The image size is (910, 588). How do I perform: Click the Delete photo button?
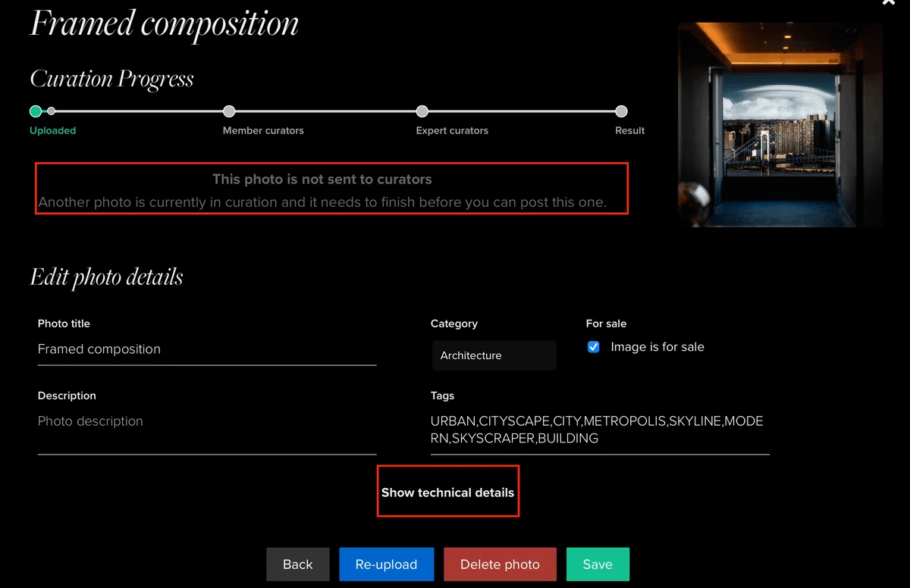coord(500,564)
